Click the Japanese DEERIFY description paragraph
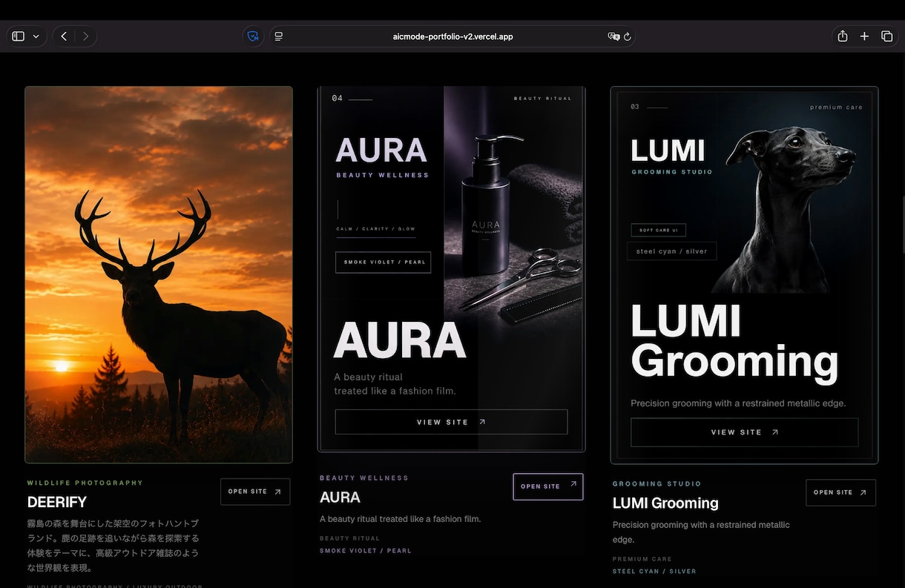 coord(113,546)
